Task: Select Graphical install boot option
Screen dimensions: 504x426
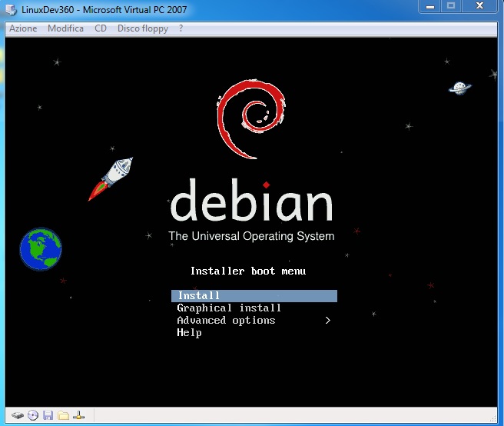Action: pyautogui.click(x=229, y=308)
